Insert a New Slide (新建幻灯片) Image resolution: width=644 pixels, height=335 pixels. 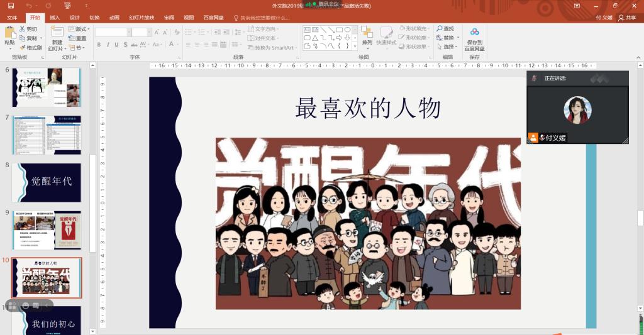tap(57, 38)
